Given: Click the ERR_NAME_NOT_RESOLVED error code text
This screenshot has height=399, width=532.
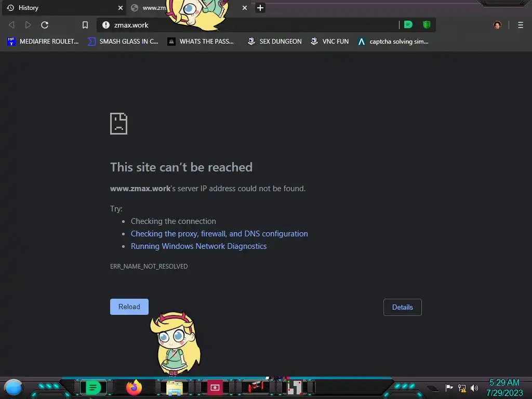Looking at the screenshot, I should click(x=149, y=267).
